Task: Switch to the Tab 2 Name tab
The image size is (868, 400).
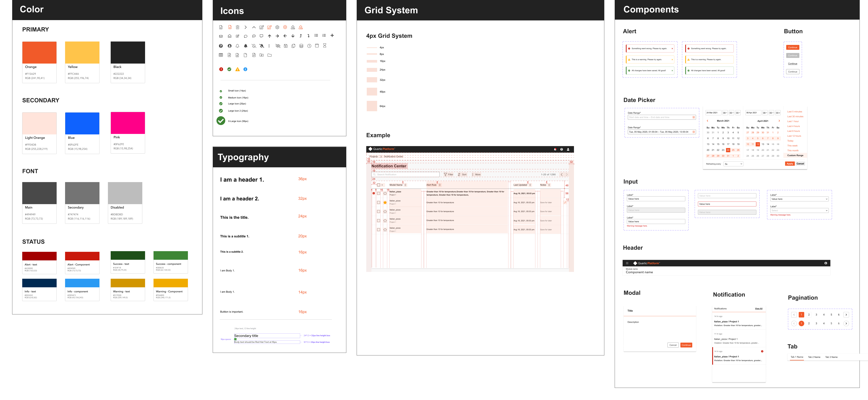Action: (x=814, y=357)
